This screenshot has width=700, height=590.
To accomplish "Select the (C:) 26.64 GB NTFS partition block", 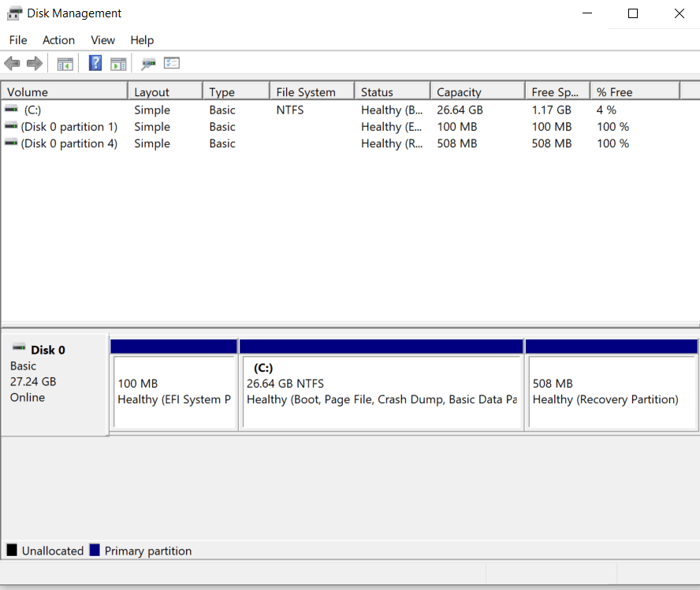I will (x=382, y=385).
